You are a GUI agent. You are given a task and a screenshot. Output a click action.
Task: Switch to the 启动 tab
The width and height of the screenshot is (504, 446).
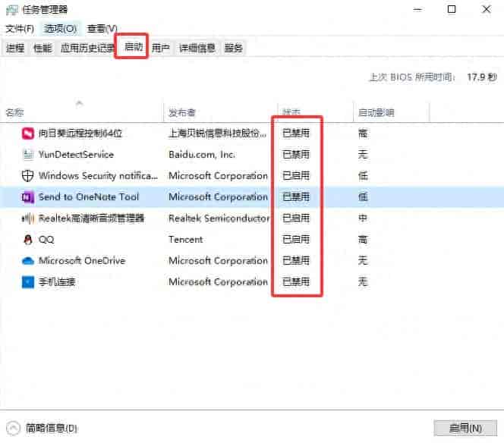coord(133,47)
